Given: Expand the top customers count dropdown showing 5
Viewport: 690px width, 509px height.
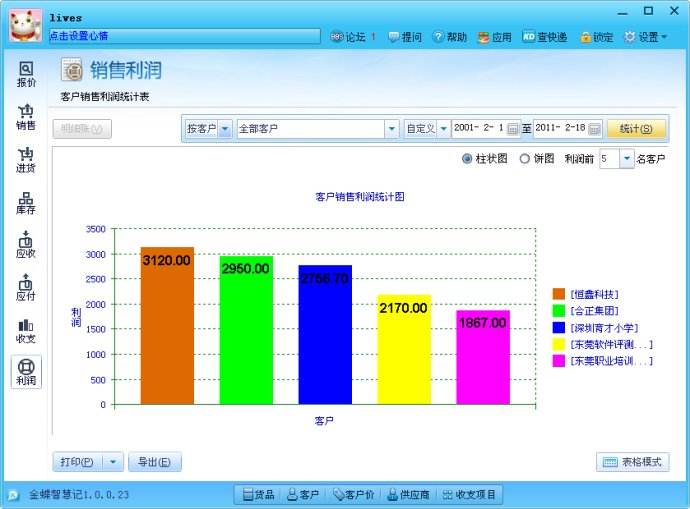Looking at the screenshot, I should [x=627, y=158].
